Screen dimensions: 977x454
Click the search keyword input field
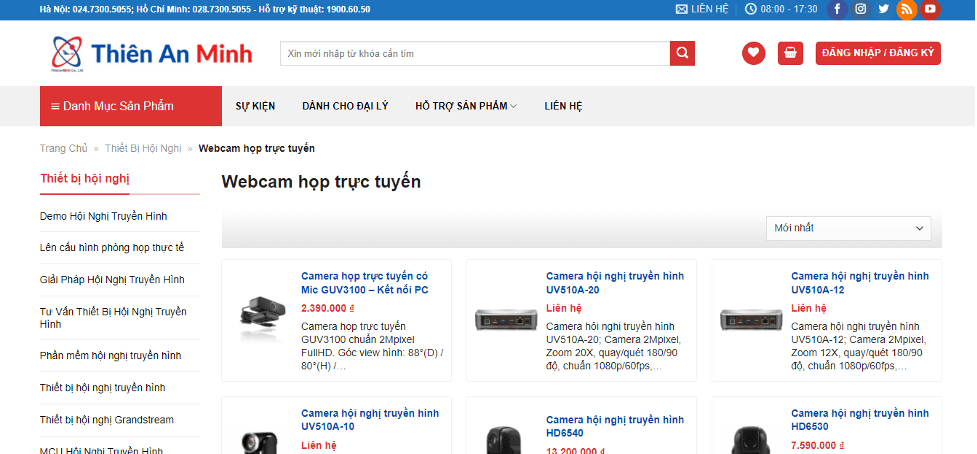pos(475,54)
